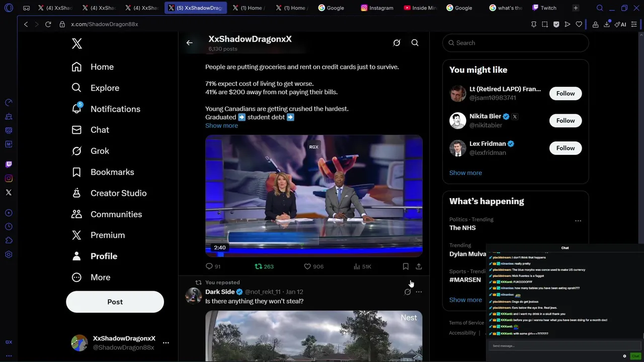Screen dimensions: 644x362
Task: Click the X search input field
Action: [x=516, y=43]
